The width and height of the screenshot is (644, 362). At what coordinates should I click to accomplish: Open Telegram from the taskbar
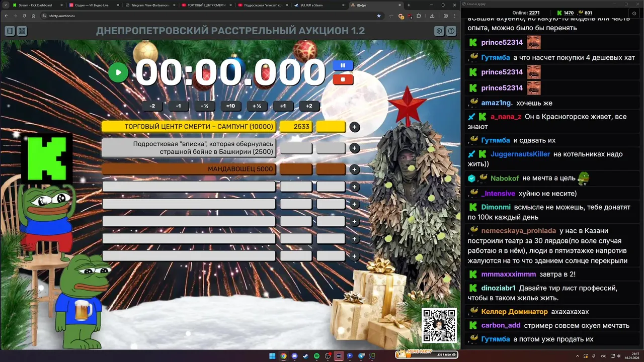coord(361,356)
